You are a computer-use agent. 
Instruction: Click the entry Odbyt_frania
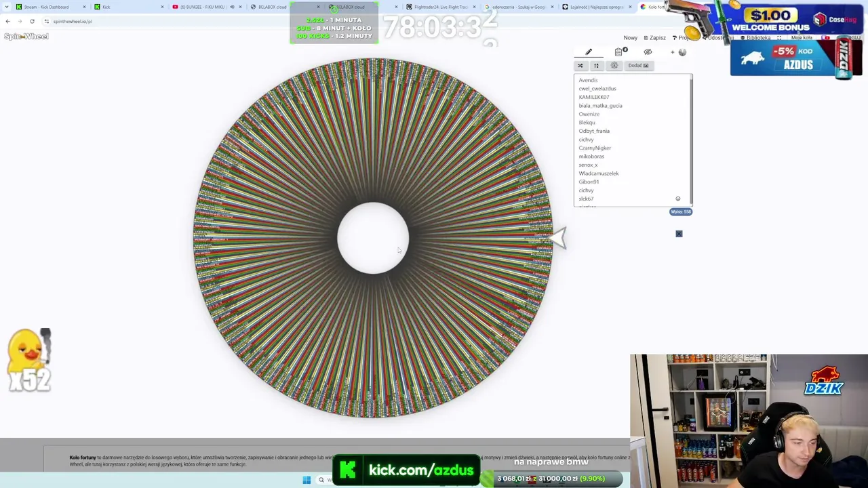[594, 131]
